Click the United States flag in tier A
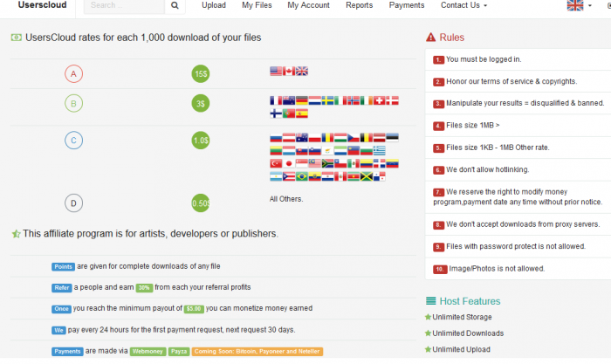 click(x=276, y=71)
